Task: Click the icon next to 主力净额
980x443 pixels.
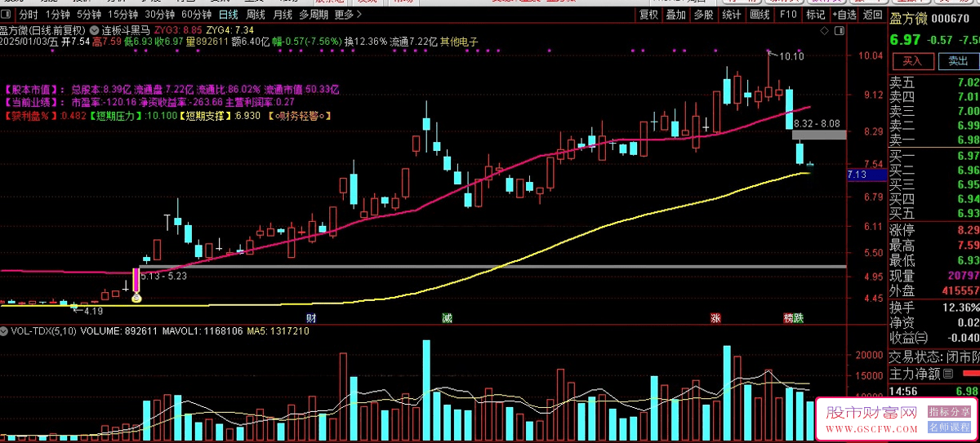Action: (947, 374)
